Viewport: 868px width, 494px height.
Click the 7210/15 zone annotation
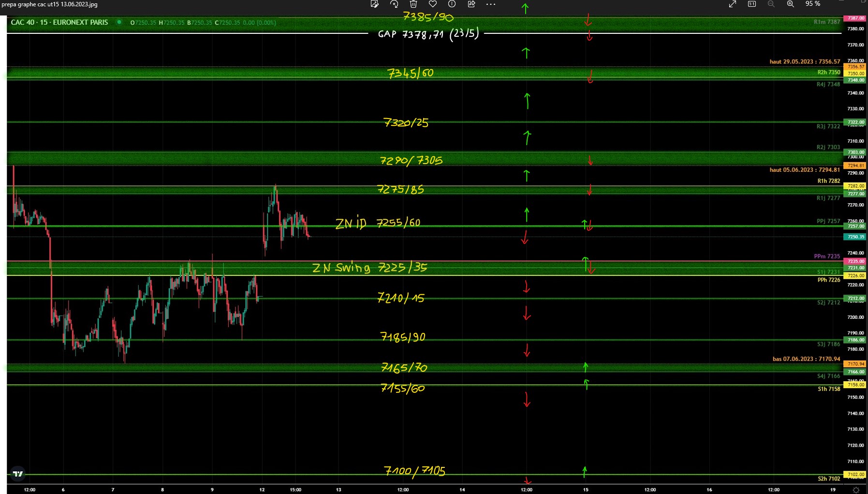[x=401, y=298]
